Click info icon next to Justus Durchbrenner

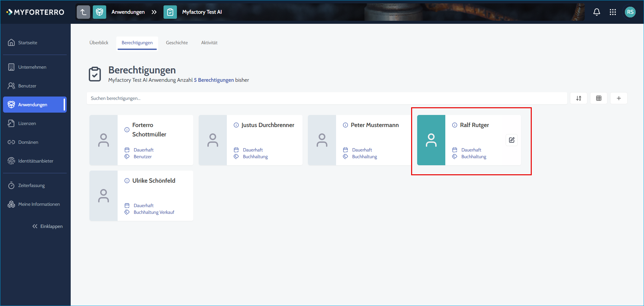pyautogui.click(x=236, y=125)
